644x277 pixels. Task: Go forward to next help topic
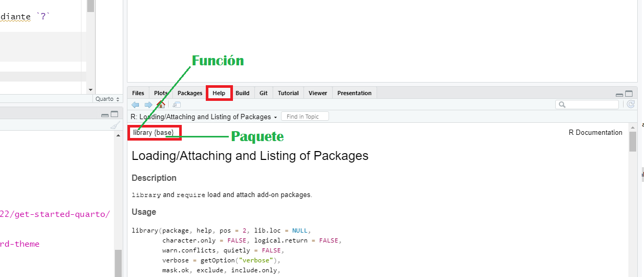(148, 105)
